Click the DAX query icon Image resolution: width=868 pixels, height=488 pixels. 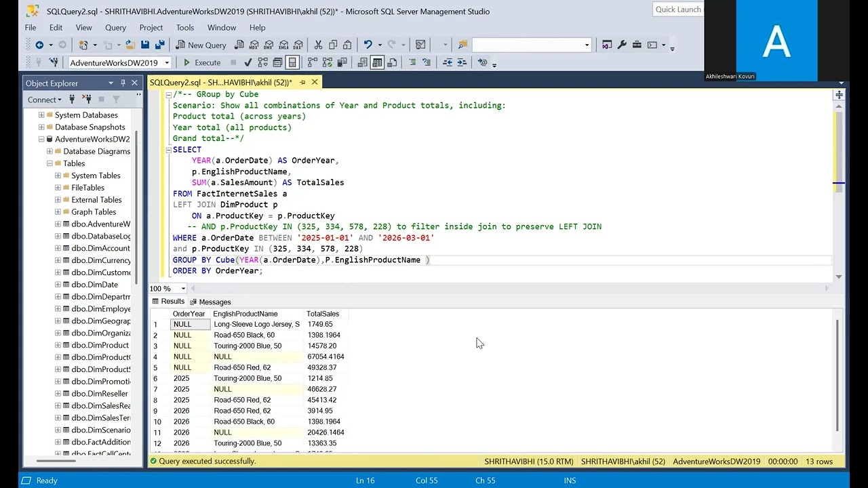[x=298, y=45]
